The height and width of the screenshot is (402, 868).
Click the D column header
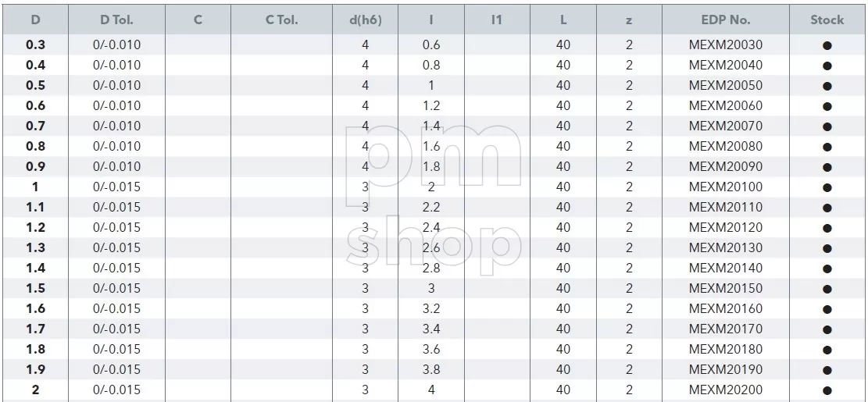click(35, 20)
